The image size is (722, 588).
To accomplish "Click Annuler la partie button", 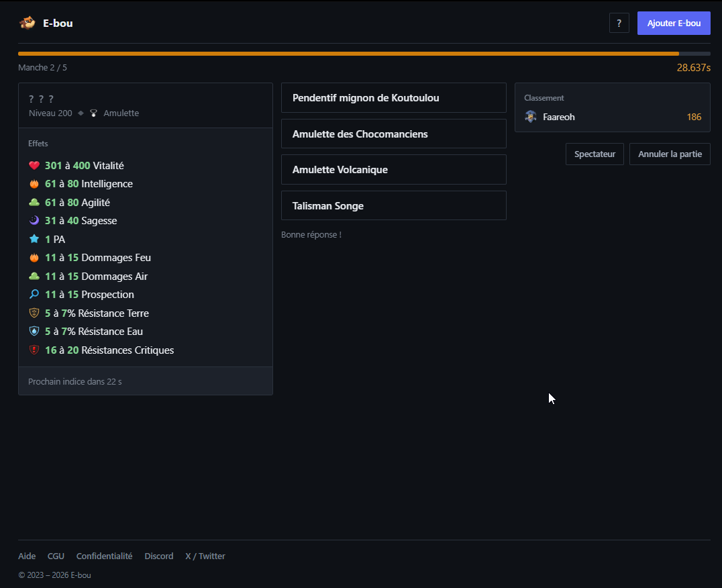I will [670, 154].
